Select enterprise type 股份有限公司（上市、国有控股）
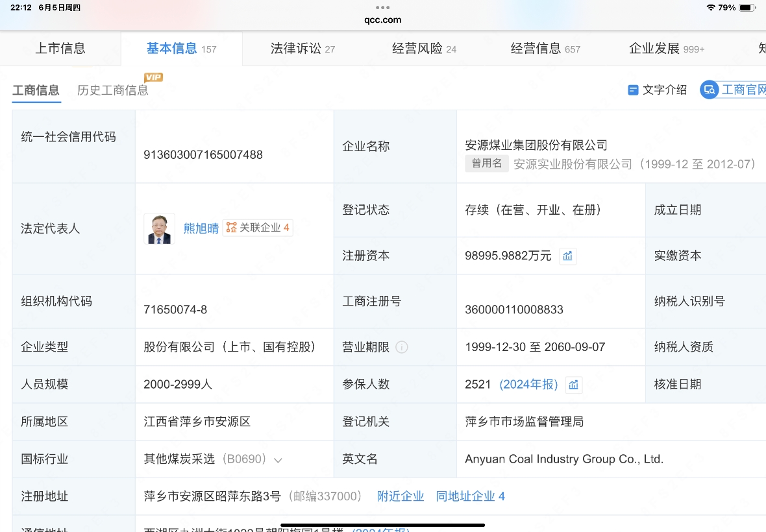 coord(230,347)
